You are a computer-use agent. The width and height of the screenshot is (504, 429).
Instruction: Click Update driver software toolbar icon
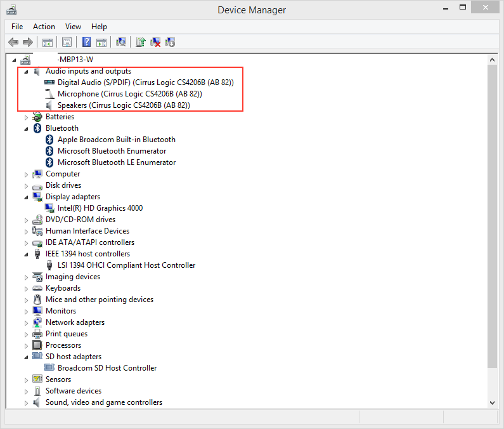pyautogui.click(x=141, y=42)
